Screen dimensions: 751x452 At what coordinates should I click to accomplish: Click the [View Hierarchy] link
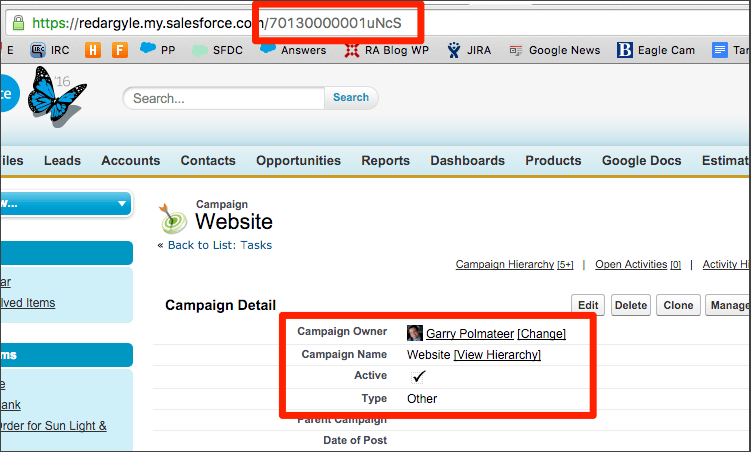click(x=497, y=355)
